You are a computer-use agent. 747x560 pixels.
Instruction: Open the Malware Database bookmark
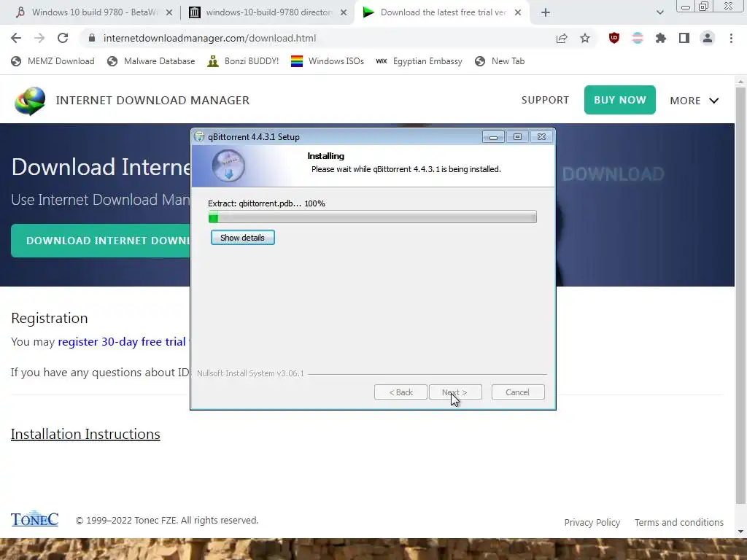151,61
